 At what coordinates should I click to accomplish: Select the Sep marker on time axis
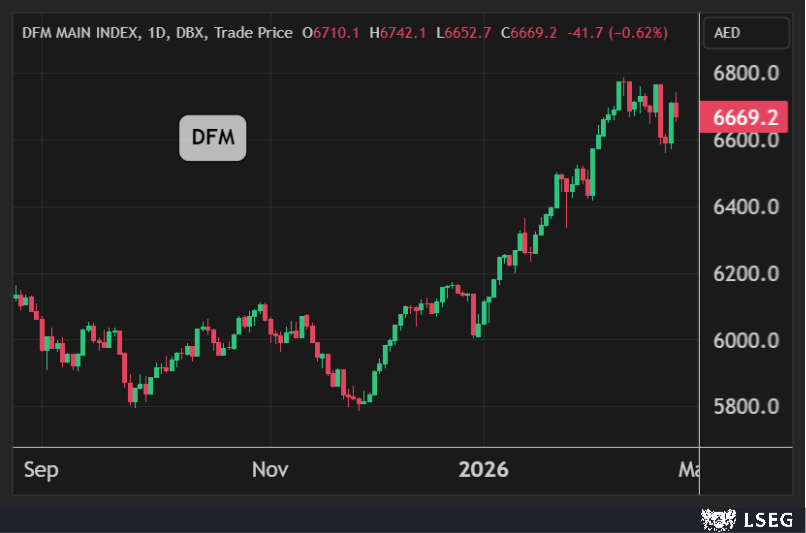[x=41, y=469]
